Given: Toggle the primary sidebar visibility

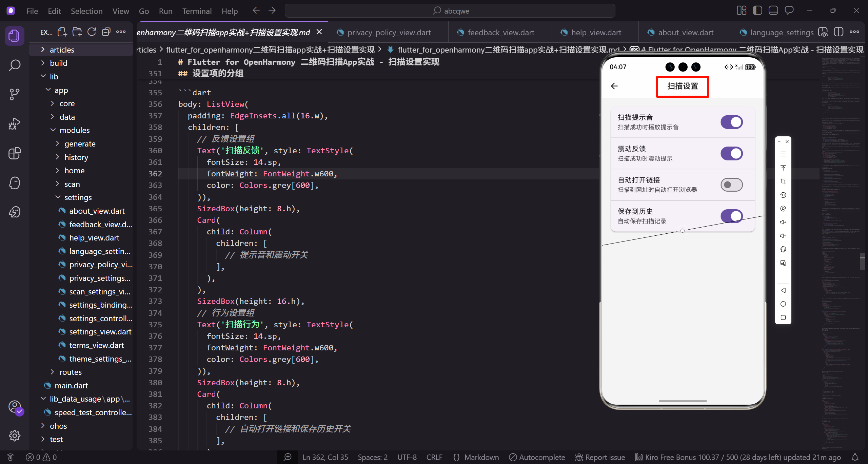Looking at the screenshot, I should (757, 11).
